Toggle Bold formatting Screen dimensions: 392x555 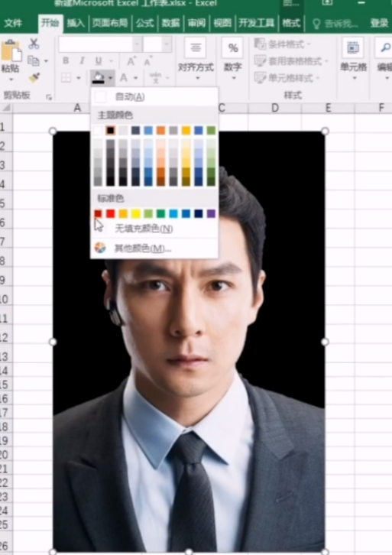tap(66, 61)
